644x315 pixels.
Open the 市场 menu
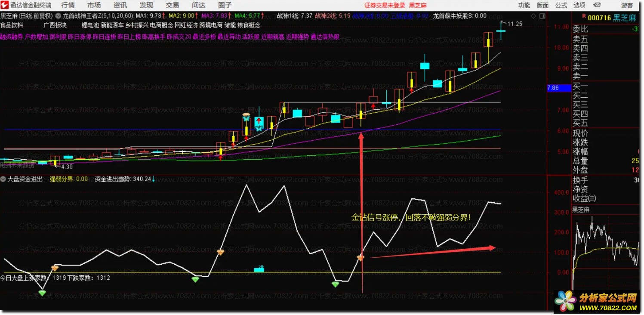(94, 5)
